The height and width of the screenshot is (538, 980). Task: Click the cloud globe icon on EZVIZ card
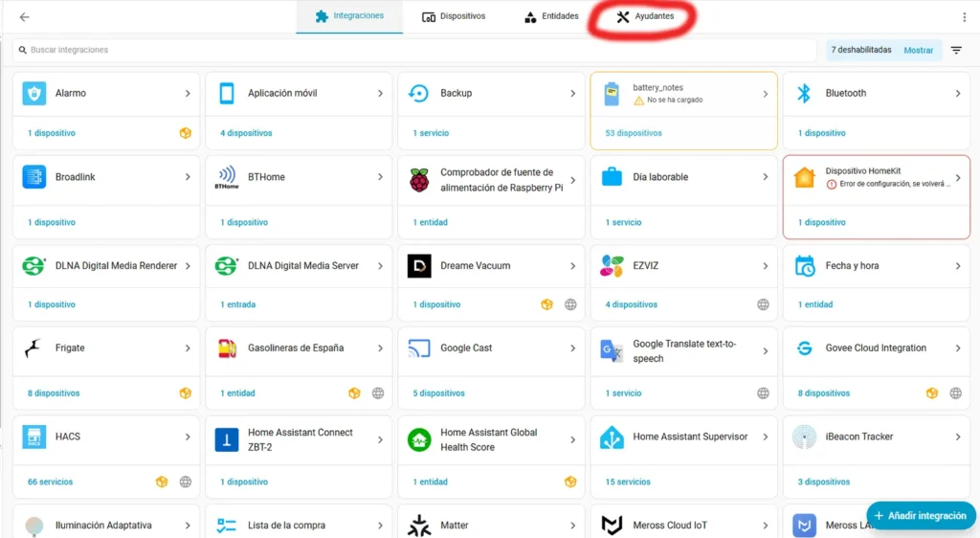(x=763, y=304)
